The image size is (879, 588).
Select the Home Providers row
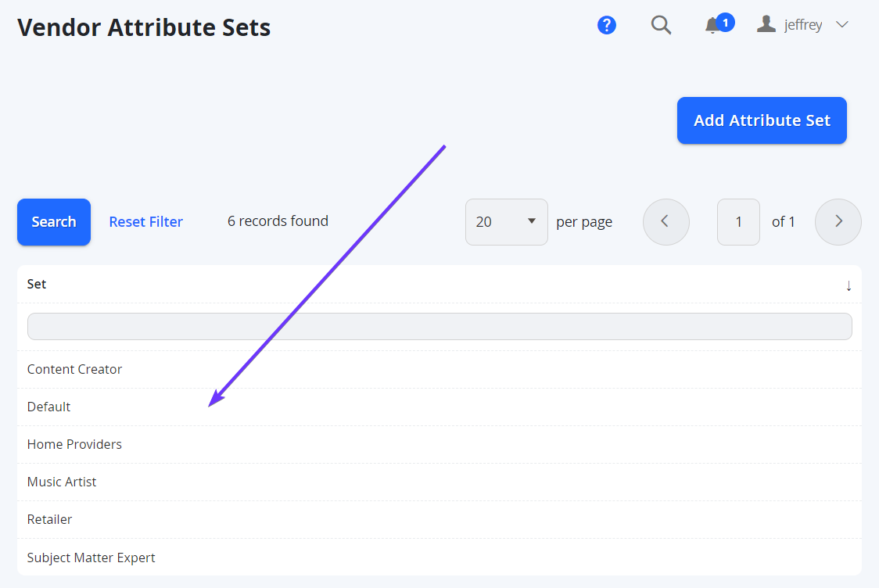click(439, 444)
